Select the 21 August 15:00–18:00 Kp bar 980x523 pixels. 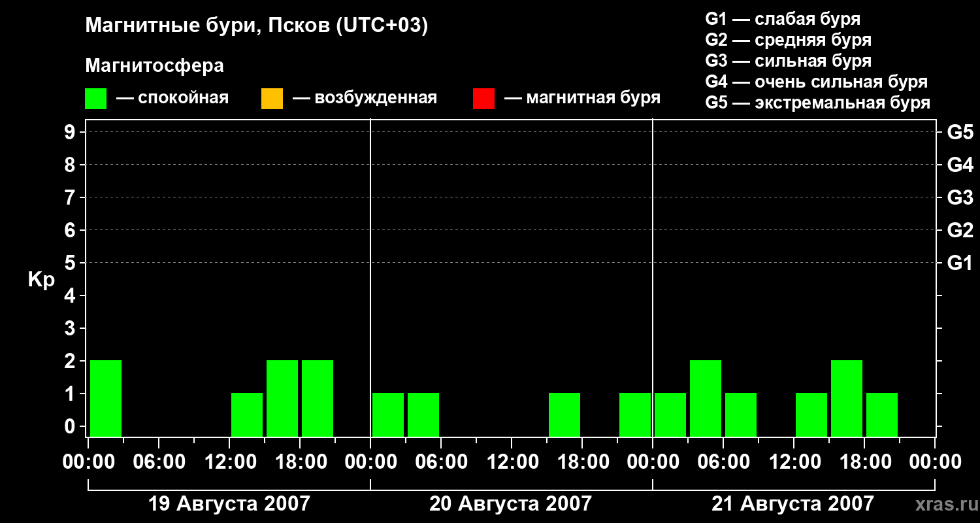847,398
